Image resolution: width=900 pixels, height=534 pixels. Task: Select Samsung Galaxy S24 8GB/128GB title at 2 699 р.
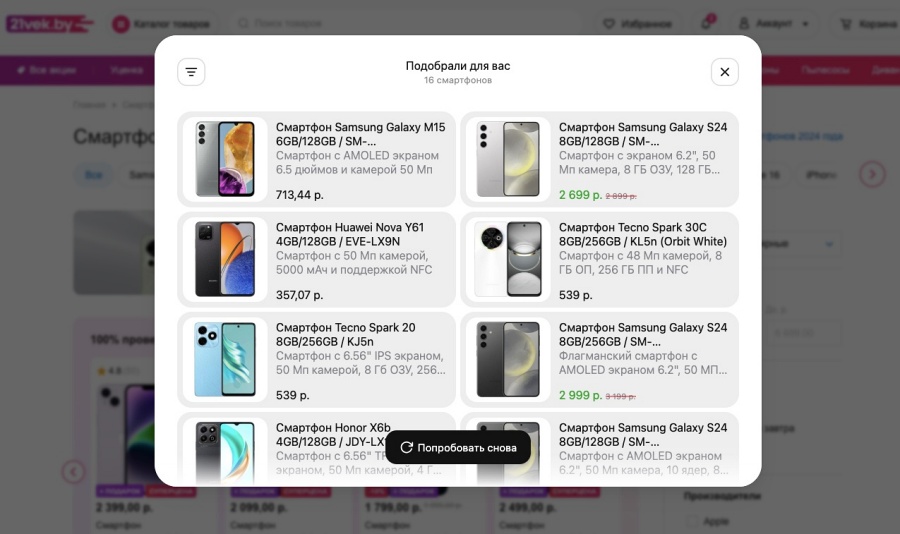tap(643, 134)
